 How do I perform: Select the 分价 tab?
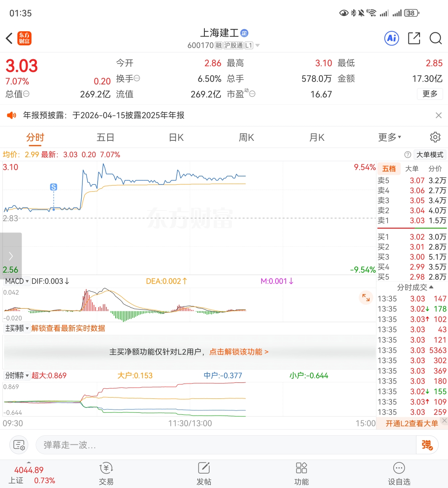click(435, 169)
